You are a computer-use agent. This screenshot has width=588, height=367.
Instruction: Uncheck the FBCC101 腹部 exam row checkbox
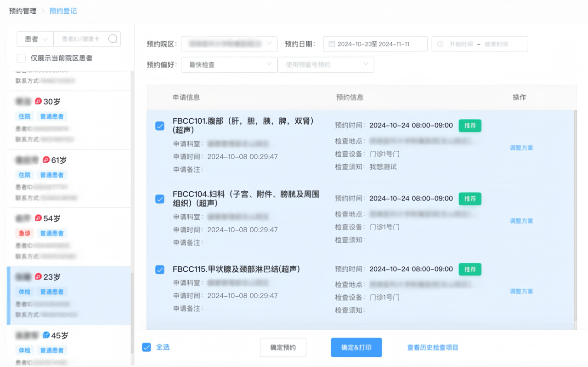160,126
